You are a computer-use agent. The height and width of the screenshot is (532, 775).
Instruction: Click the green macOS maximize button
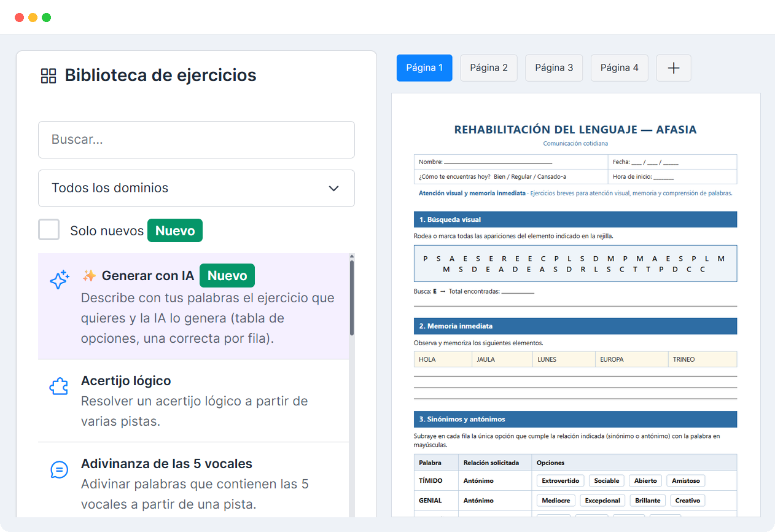(x=46, y=17)
